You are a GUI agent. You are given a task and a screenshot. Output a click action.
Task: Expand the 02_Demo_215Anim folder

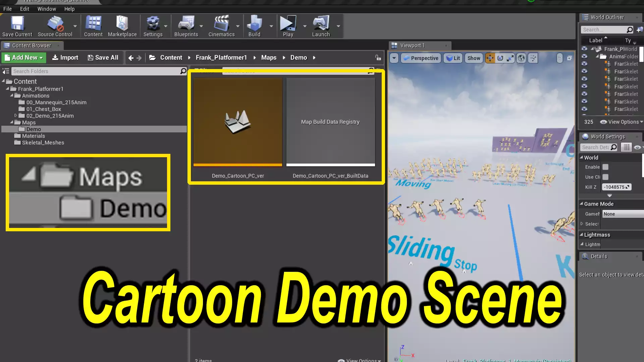(x=15, y=116)
